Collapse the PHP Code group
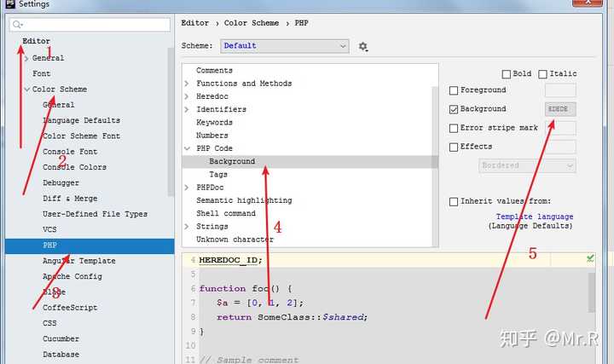614x364 pixels. tap(187, 148)
